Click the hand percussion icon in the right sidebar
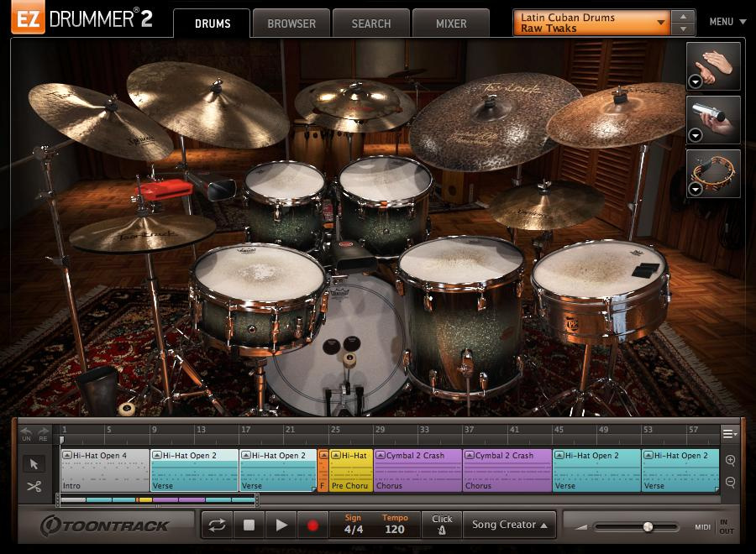This screenshot has width=756, height=554. pos(713,67)
